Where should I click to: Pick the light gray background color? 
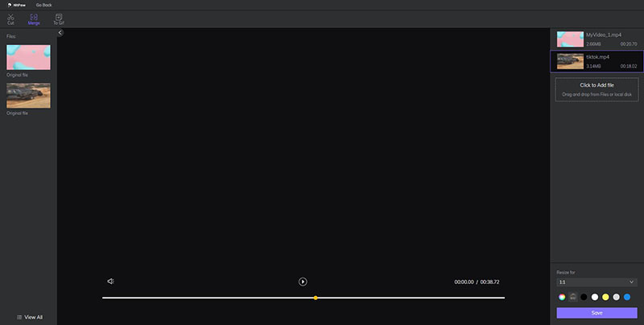pyautogui.click(x=616, y=297)
